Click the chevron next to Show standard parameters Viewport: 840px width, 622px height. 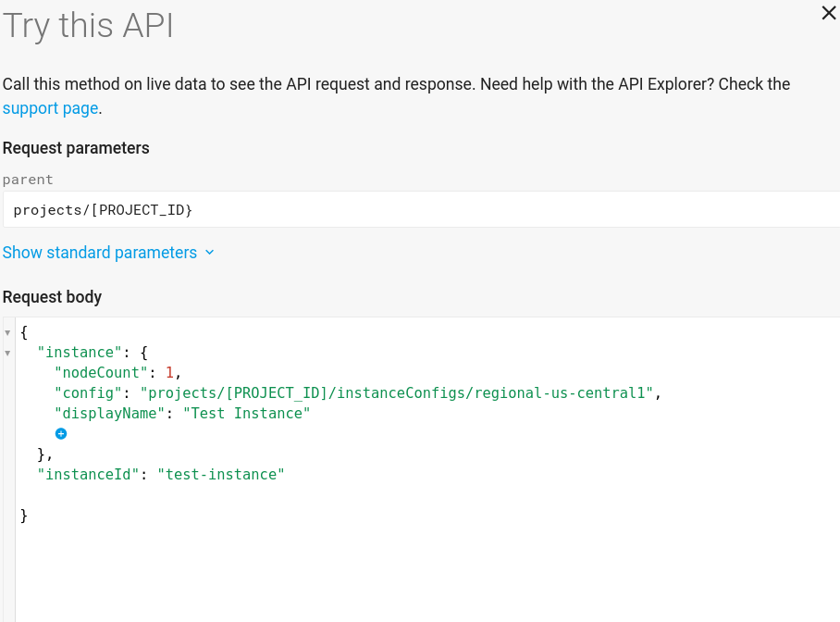click(x=207, y=252)
